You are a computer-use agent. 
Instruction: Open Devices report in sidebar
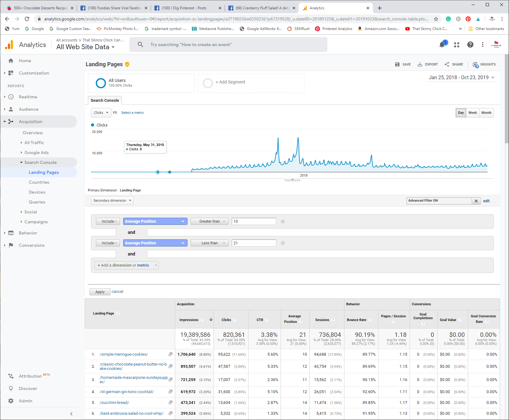tap(37, 192)
